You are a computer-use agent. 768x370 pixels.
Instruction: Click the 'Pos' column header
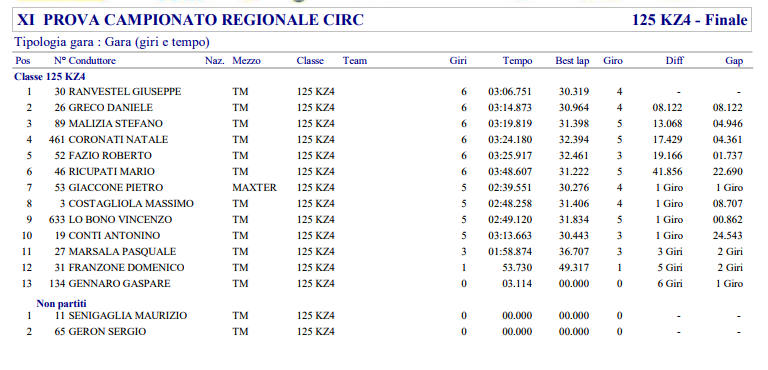pyautogui.click(x=23, y=61)
